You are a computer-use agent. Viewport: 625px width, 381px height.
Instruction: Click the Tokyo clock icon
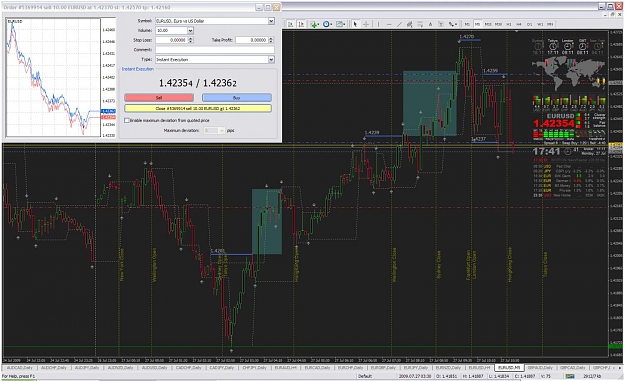[553, 47]
